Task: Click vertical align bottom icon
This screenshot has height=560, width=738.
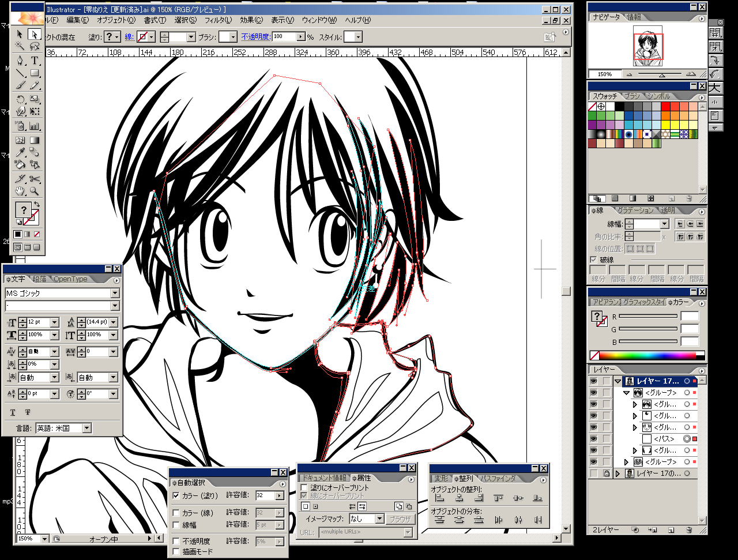Action: [x=538, y=498]
